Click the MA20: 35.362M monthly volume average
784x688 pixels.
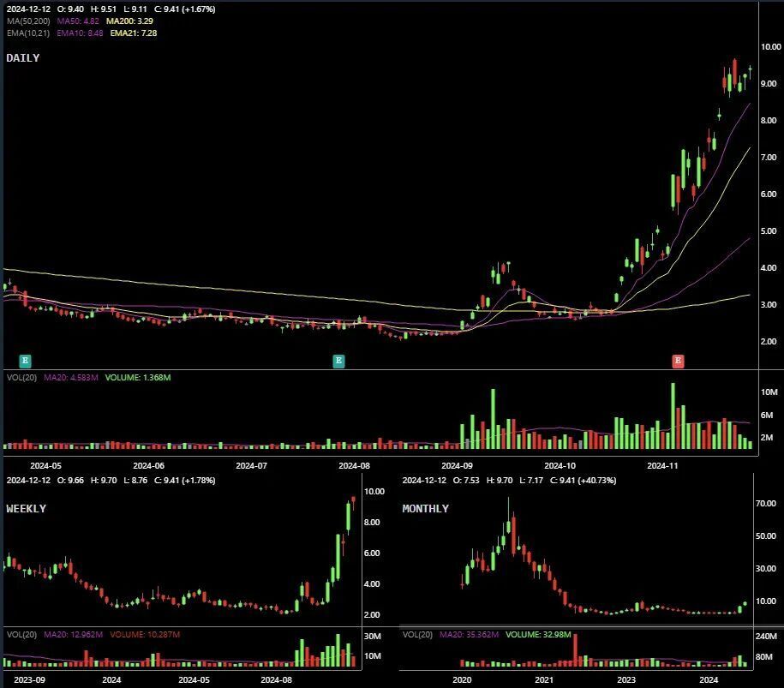coord(469,635)
